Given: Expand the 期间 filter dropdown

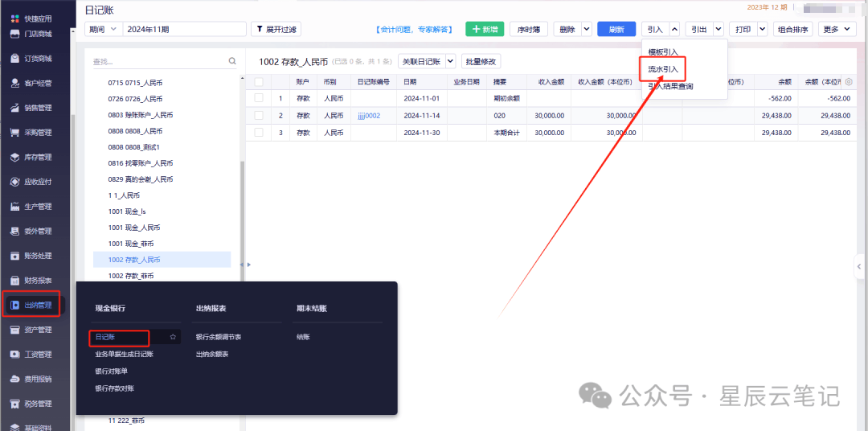Looking at the screenshot, I should 103,29.
